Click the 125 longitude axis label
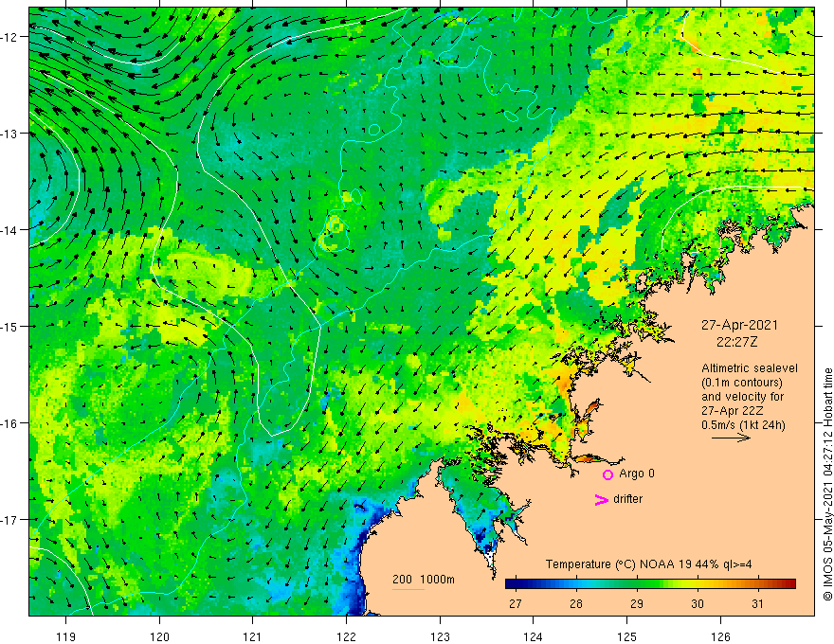This screenshot has height=644, width=834. point(627,636)
